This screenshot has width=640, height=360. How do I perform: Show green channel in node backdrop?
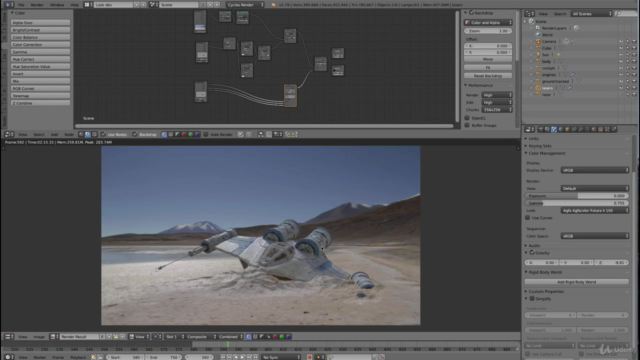191,134
